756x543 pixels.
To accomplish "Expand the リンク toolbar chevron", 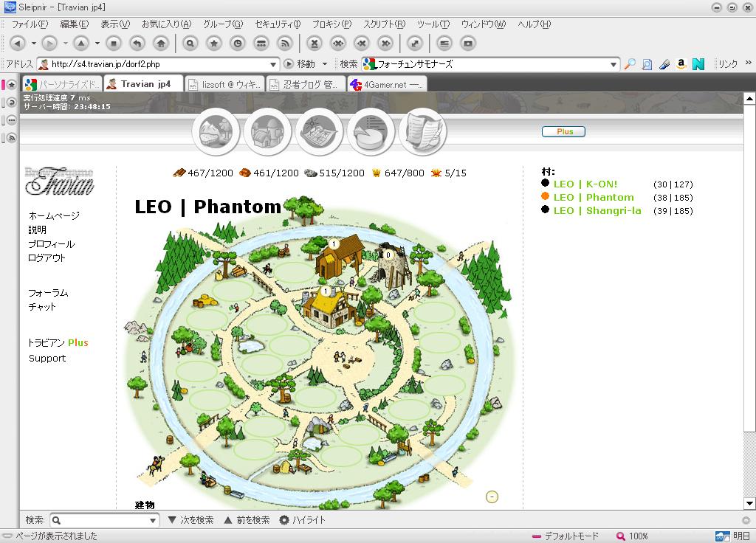I will tap(749, 63).
